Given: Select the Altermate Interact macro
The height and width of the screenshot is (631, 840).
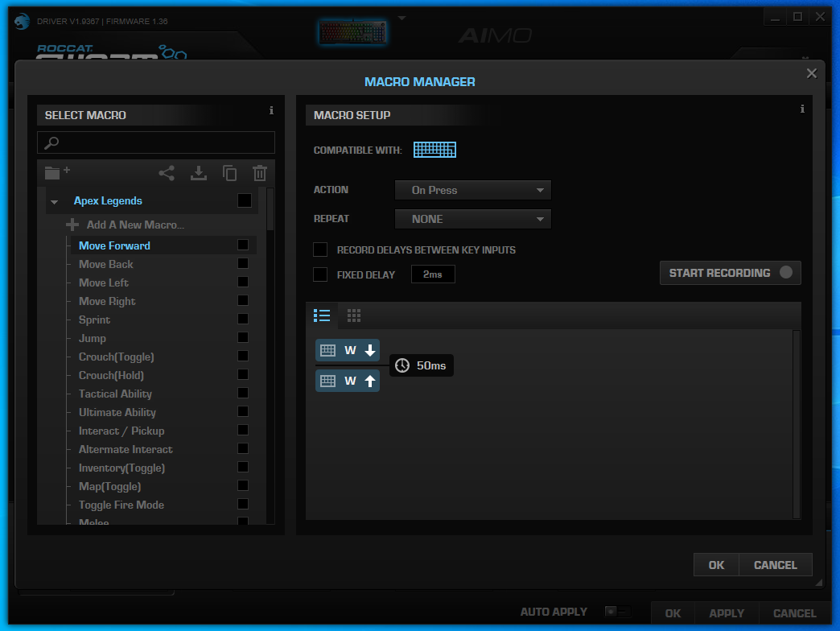Looking at the screenshot, I should [126, 449].
